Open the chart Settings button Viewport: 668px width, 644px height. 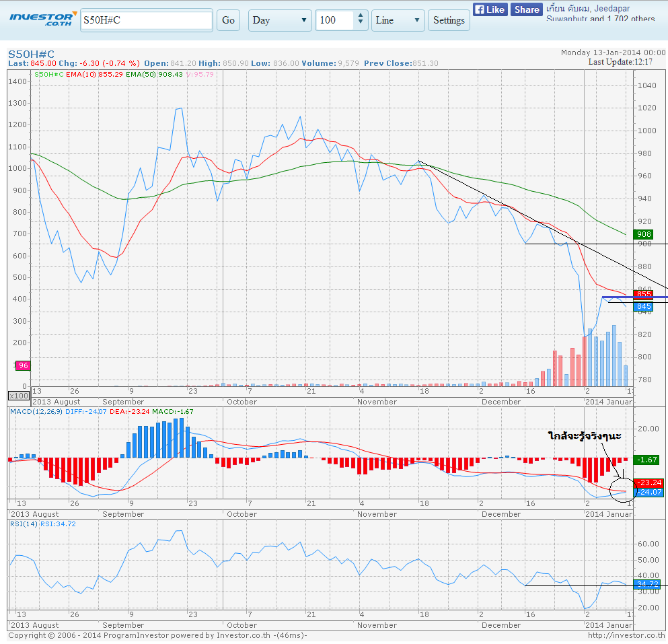pos(449,20)
